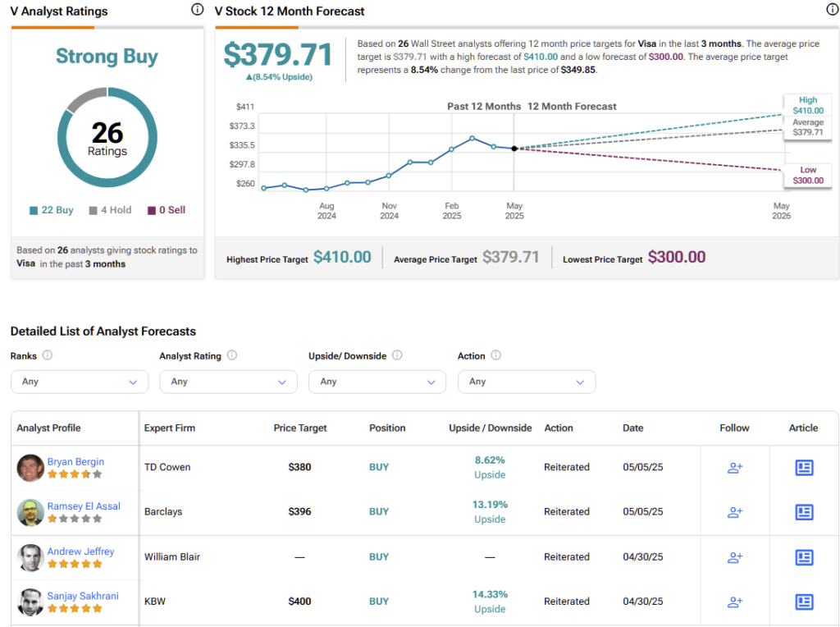This screenshot has height=627, width=840.
Task: Click 8.62% Upside in Bryan Bergin row
Action: (490, 467)
